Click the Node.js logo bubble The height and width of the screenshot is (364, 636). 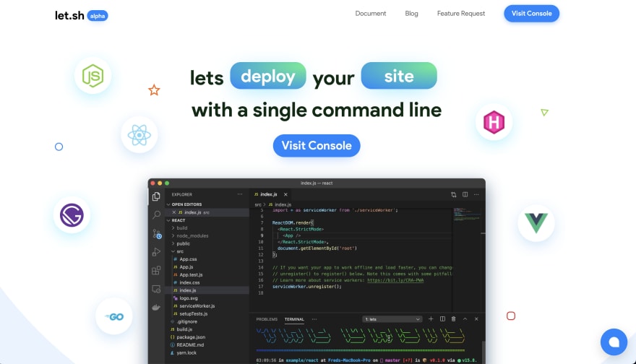(x=93, y=76)
